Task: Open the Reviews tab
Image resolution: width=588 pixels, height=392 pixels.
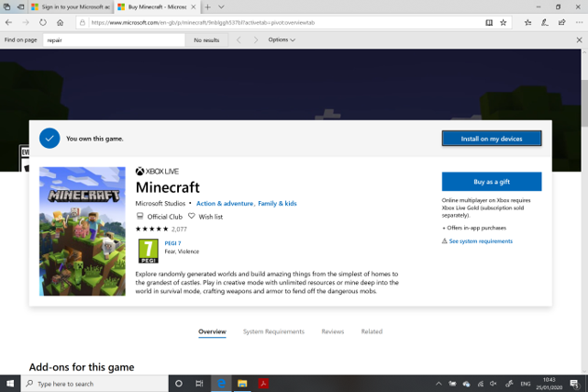Action: [333, 331]
